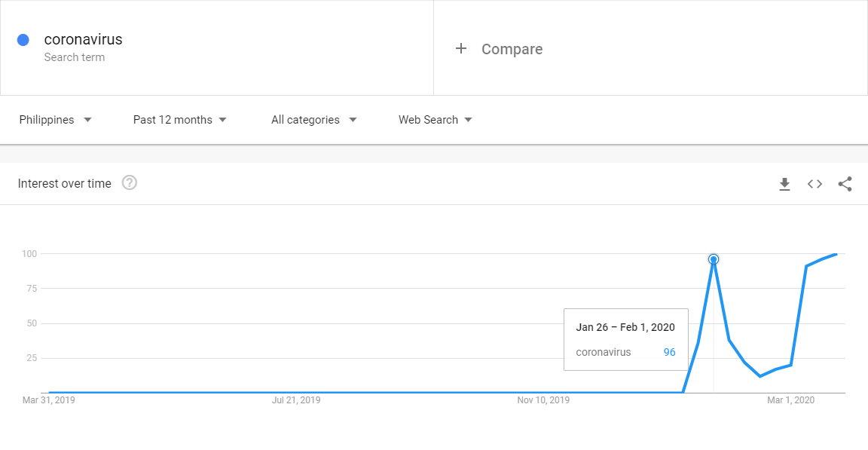
Task: Click the Mar 1, 2020 axis label
Action: point(790,400)
